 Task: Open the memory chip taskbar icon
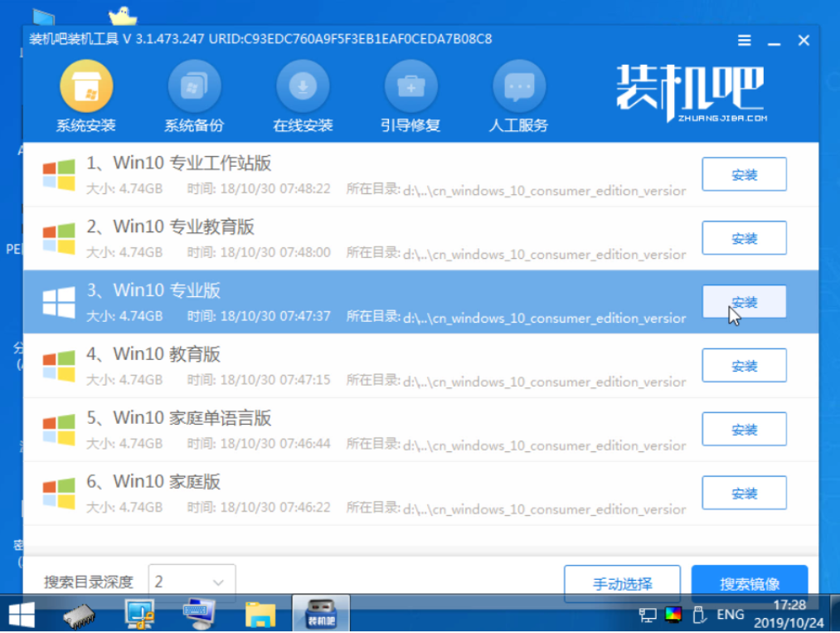79,616
